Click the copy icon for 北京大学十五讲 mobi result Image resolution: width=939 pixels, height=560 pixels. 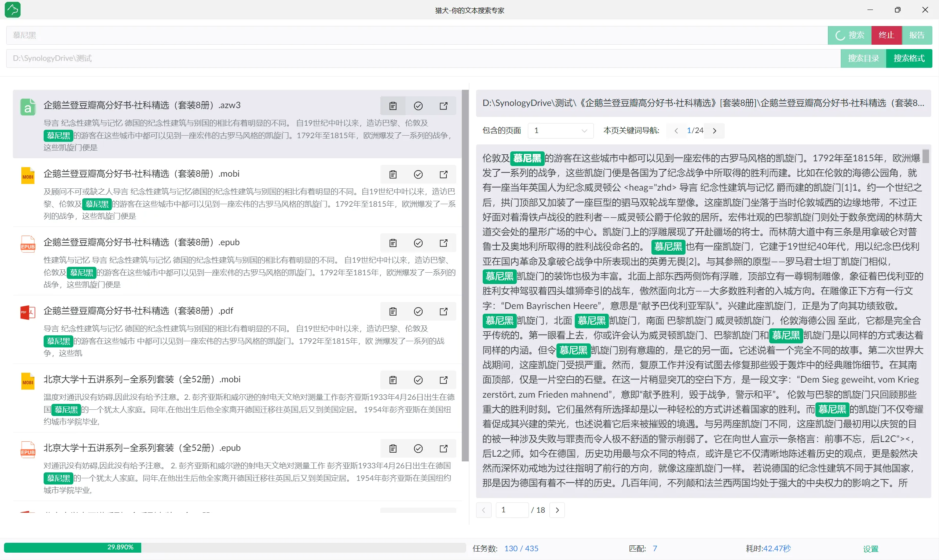(x=393, y=380)
